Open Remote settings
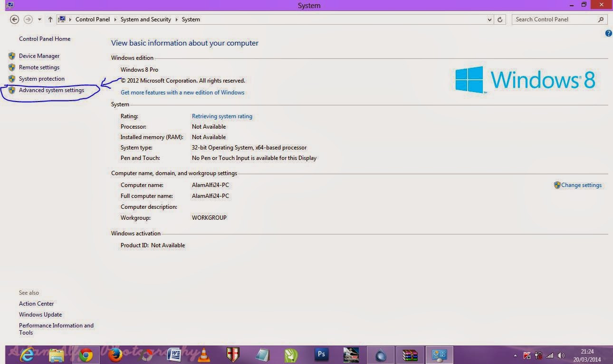This screenshot has width=613, height=364. 39,67
